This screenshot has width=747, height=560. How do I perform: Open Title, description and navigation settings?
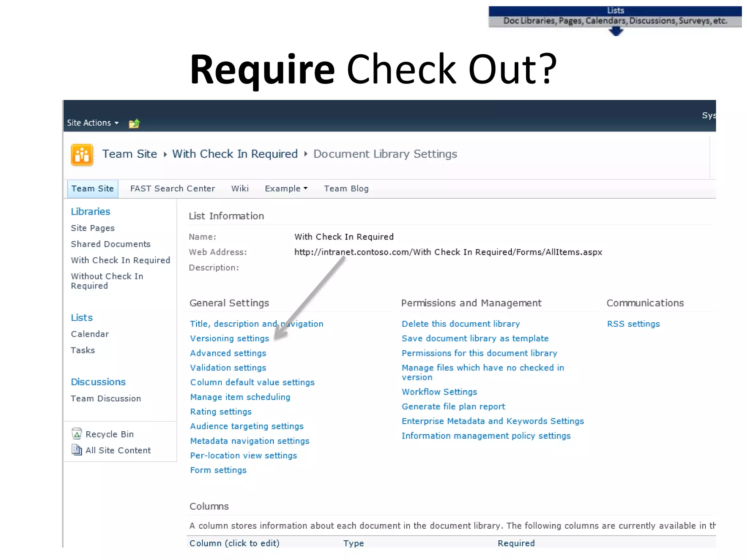tap(256, 324)
